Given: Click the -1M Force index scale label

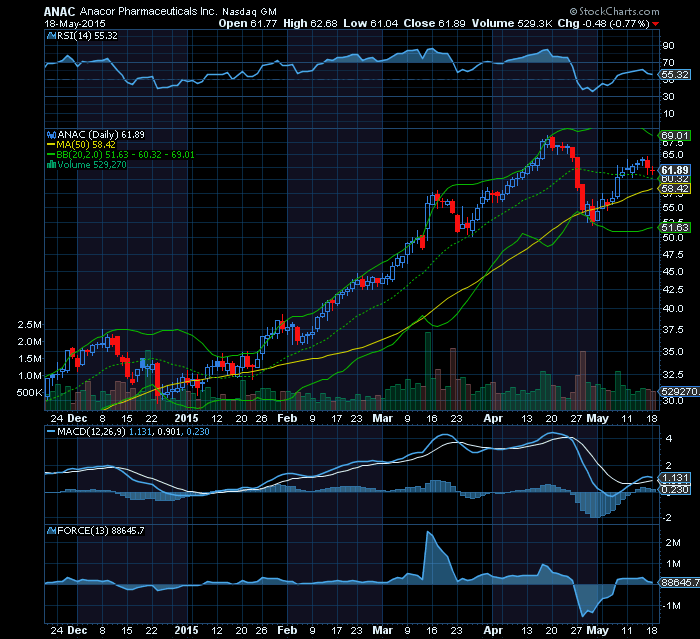Looking at the screenshot, I should [671, 606].
